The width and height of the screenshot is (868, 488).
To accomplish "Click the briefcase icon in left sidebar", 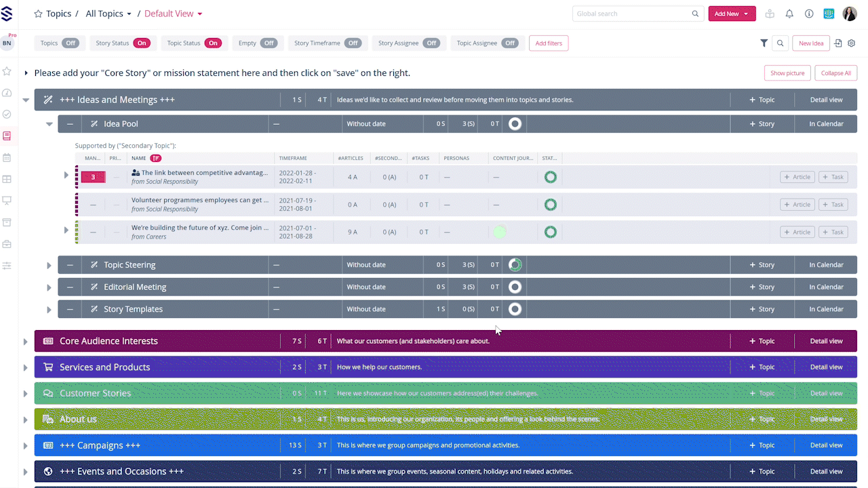I will [x=7, y=244].
